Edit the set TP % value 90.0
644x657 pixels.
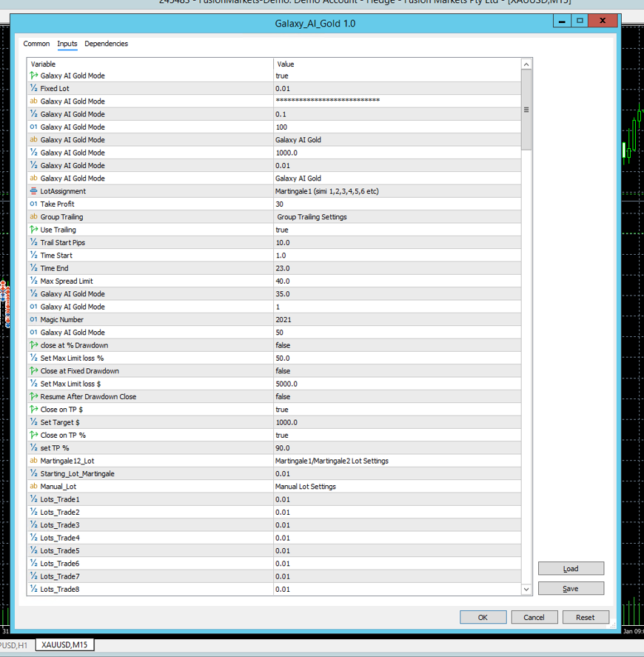pyautogui.click(x=398, y=448)
